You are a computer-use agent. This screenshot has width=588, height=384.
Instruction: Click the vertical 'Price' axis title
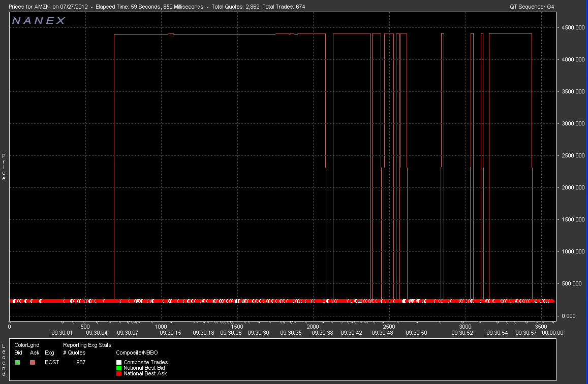click(x=4, y=167)
